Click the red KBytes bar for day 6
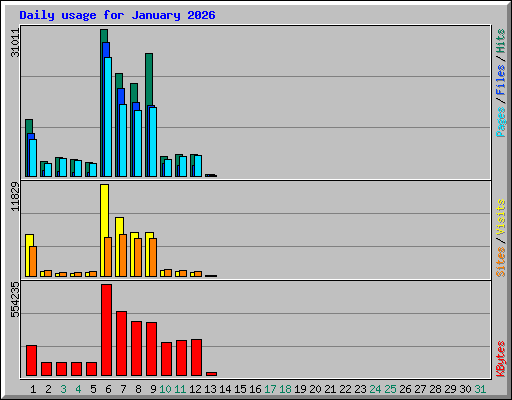 107,330
